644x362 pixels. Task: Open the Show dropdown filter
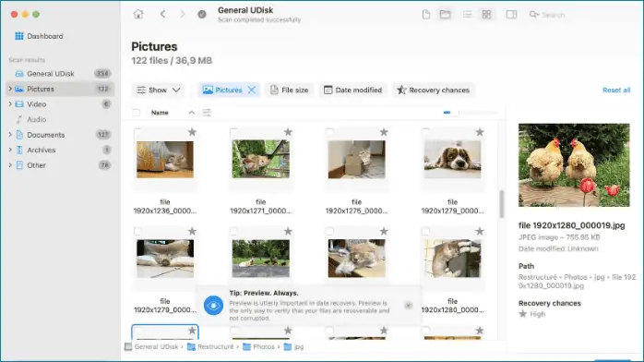[158, 90]
